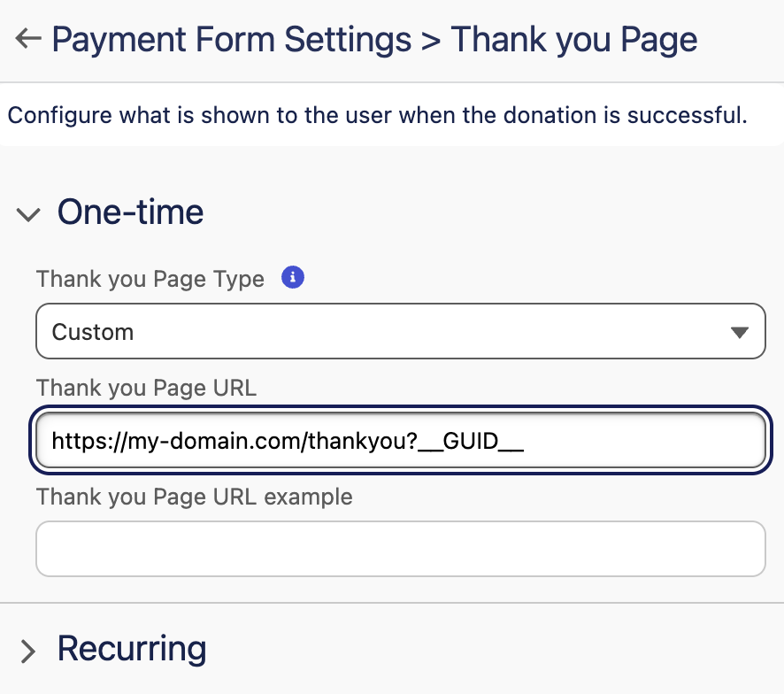Click the dropdown arrow on the Custom selector

(740, 331)
